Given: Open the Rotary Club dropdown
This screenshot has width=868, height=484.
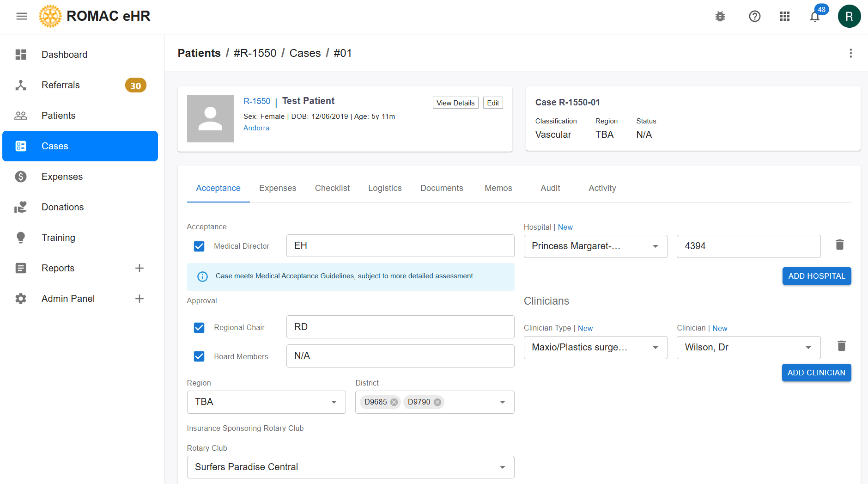Looking at the screenshot, I should tap(350, 467).
